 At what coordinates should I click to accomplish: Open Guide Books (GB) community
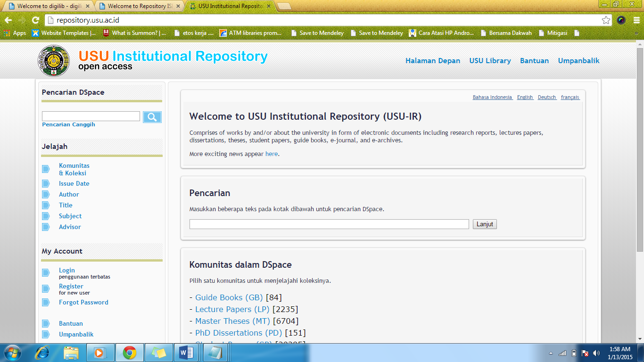tap(229, 297)
